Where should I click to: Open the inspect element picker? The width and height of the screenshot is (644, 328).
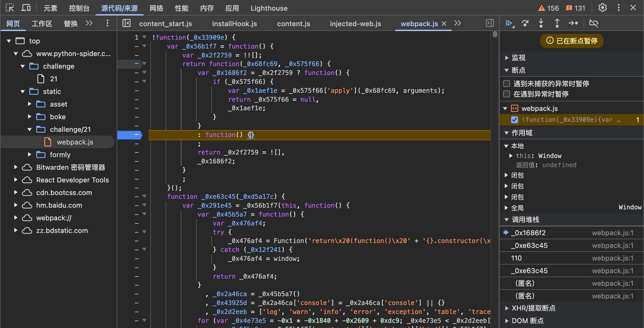[9, 8]
